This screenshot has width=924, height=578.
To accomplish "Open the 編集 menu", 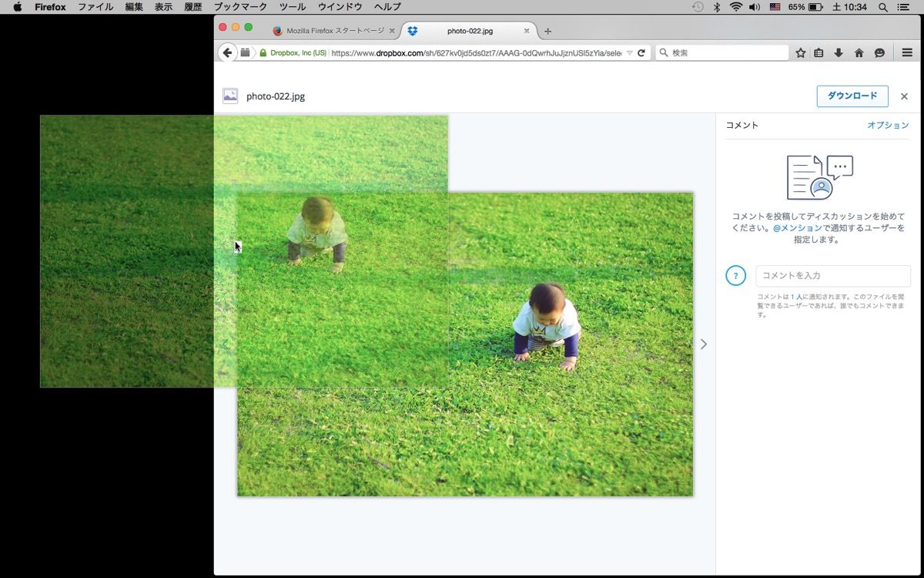I will (x=134, y=7).
